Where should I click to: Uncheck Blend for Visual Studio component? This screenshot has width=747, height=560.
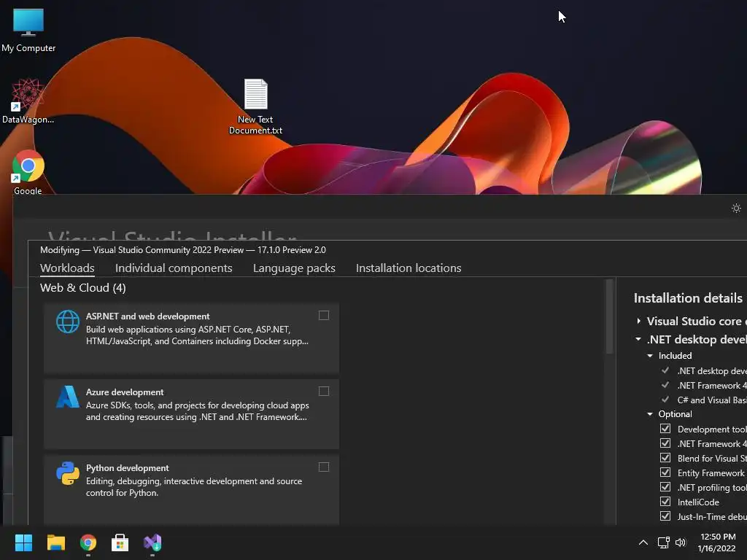coord(665,458)
